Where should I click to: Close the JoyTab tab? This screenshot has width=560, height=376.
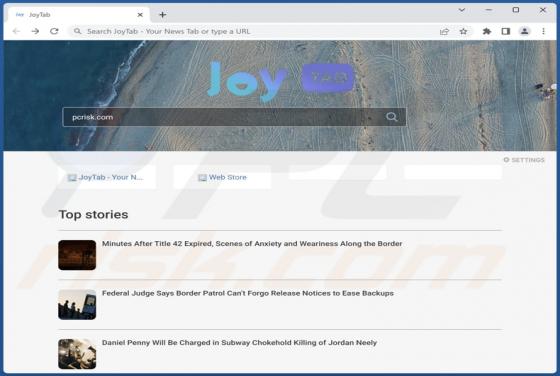pyautogui.click(x=140, y=15)
